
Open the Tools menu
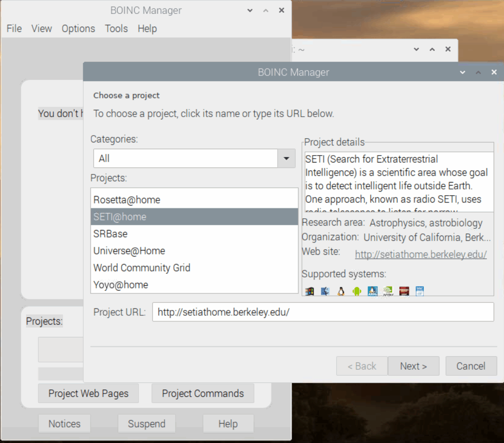coord(116,28)
